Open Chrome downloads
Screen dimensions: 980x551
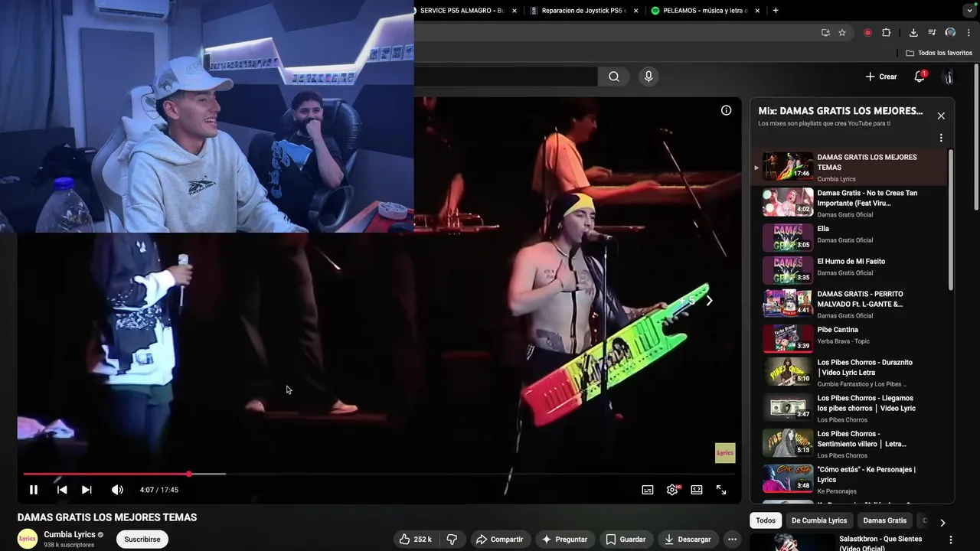tap(913, 33)
